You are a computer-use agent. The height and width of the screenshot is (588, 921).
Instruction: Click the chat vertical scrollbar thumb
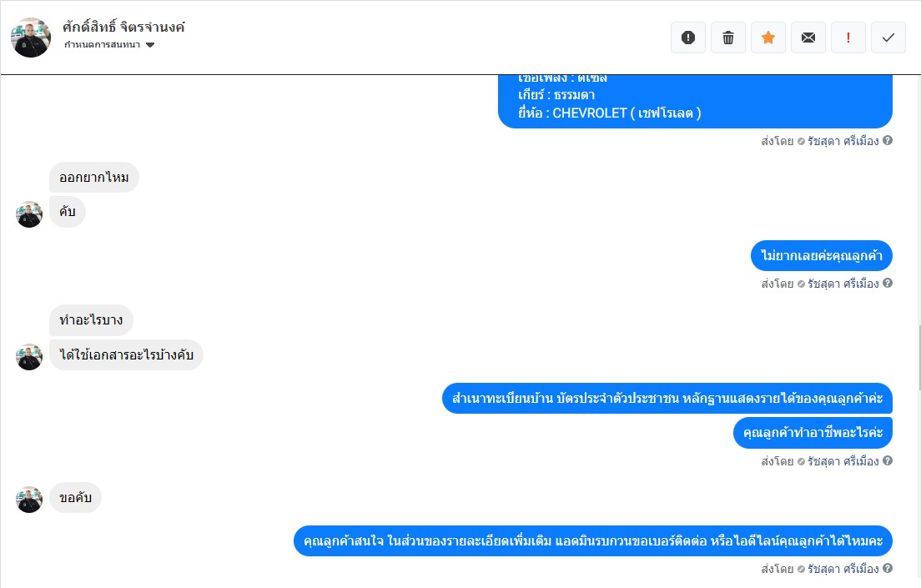[918, 357]
